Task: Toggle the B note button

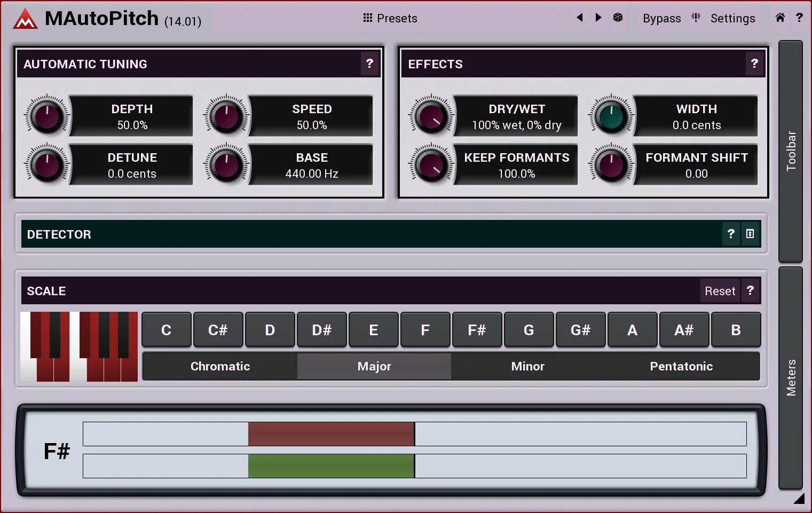Action: click(x=736, y=330)
